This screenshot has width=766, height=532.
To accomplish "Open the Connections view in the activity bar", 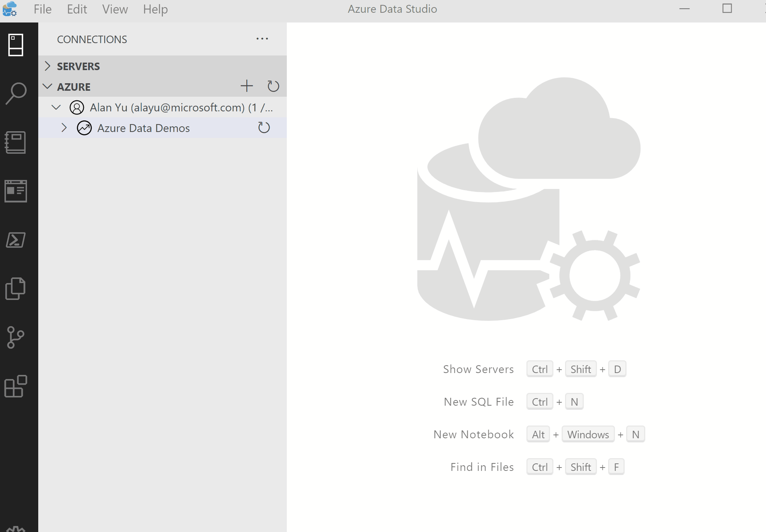I will tap(15, 45).
